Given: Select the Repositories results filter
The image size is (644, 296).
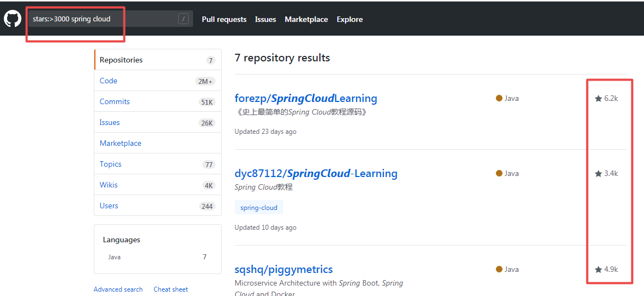Looking at the screenshot, I should [x=158, y=60].
